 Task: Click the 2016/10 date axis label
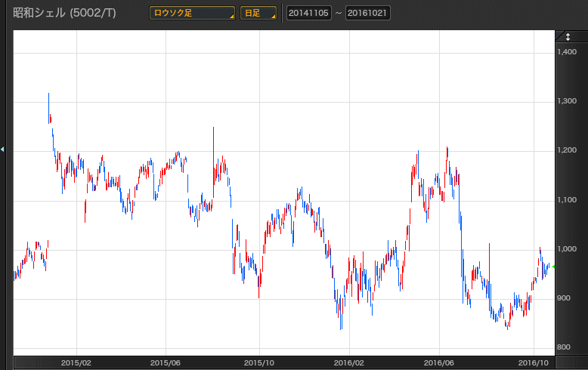tap(534, 363)
